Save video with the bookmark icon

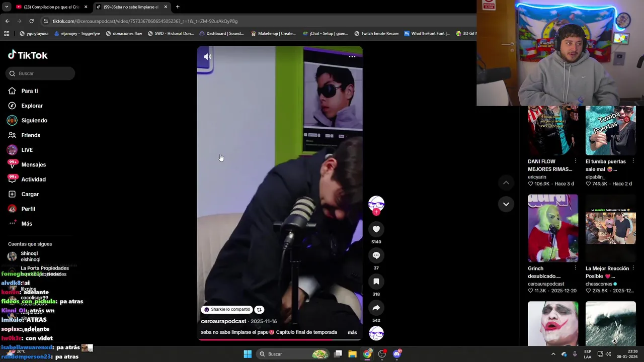click(x=376, y=282)
